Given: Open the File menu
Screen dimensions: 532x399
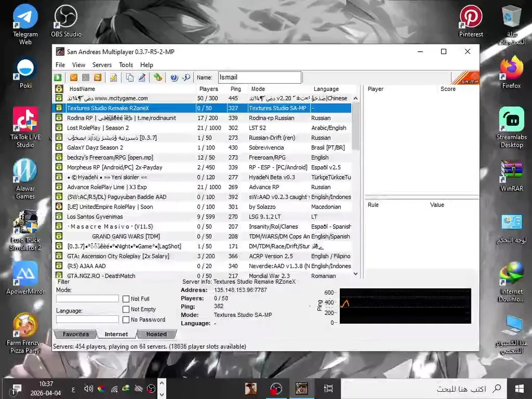Looking at the screenshot, I should coord(60,65).
